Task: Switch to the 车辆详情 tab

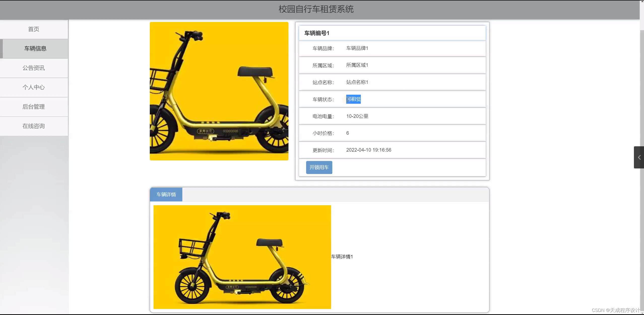Action: pyautogui.click(x=166, y=194)
